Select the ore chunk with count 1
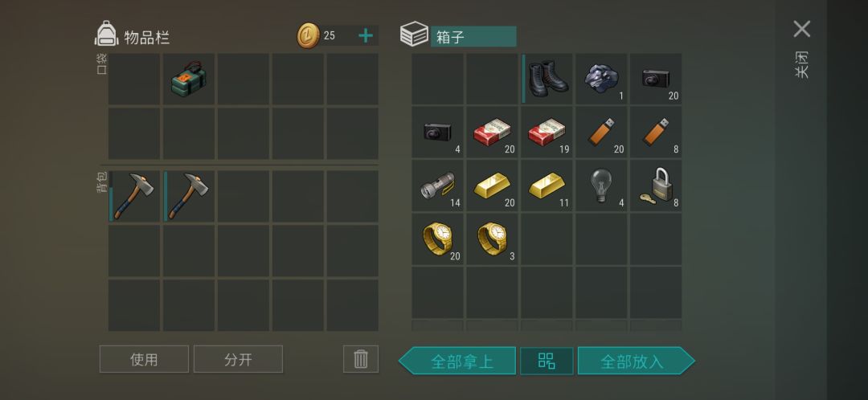The height and width of the screenshot is (400, 868). coord(601,79)
